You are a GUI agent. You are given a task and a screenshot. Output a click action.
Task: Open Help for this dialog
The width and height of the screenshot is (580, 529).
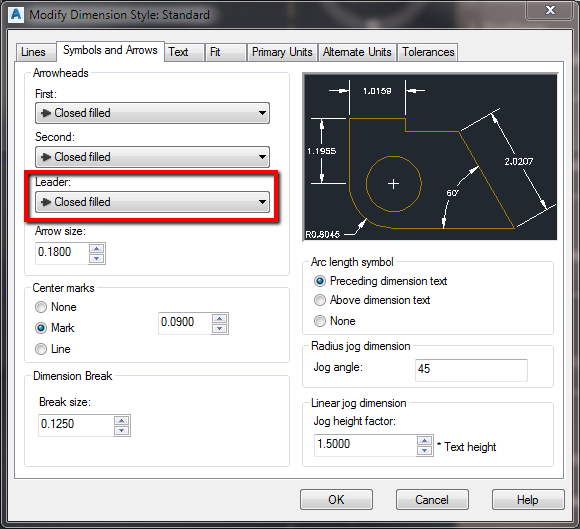point(528,500)
